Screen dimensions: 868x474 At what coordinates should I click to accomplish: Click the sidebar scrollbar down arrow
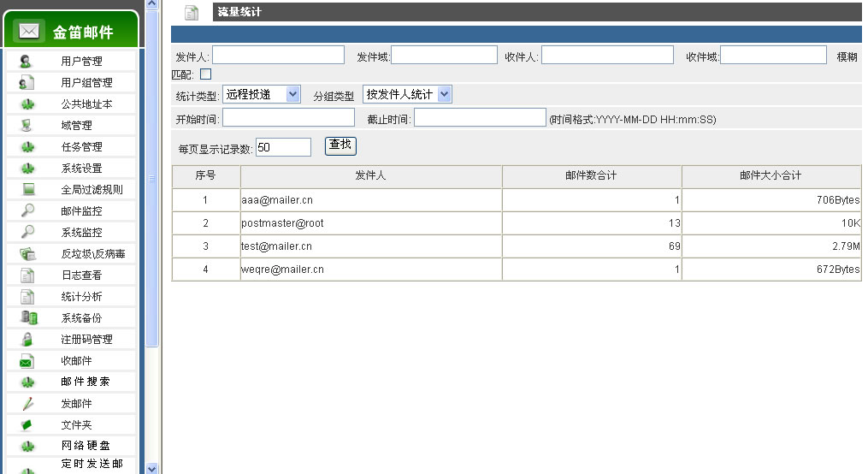pyautogui.click(x=152, y=468)
